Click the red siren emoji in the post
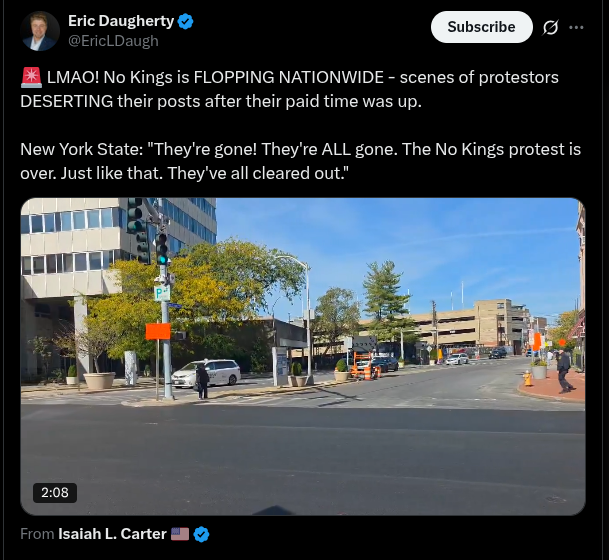609x560 pixels. [31, 77]
